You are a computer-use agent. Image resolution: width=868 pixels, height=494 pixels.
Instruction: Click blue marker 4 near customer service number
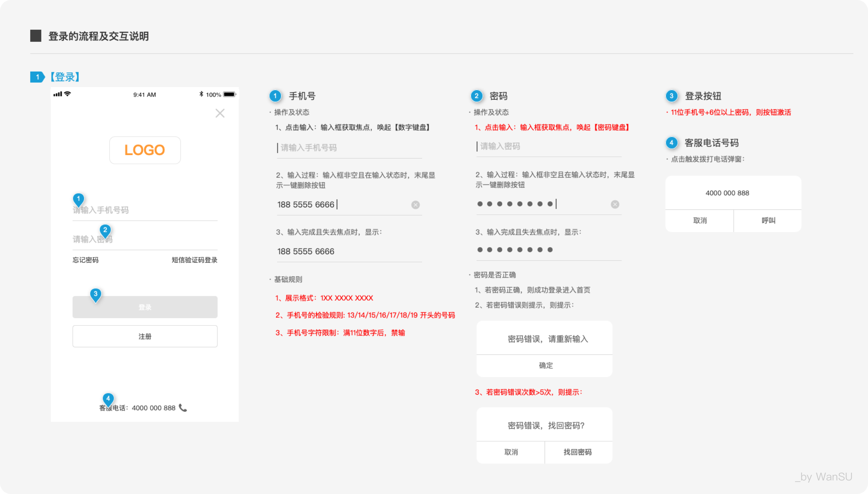[108, 399]
